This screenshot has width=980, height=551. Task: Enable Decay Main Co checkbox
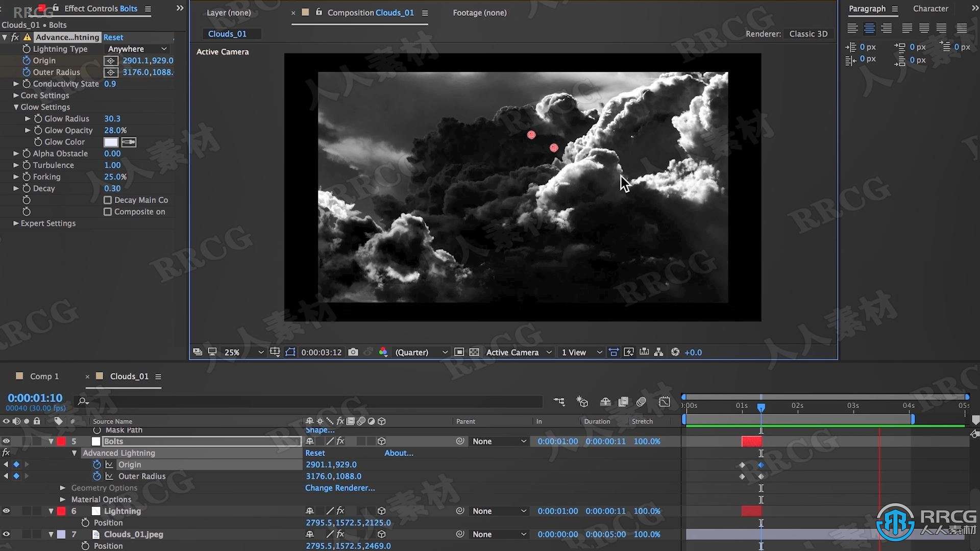click(107, 200)
